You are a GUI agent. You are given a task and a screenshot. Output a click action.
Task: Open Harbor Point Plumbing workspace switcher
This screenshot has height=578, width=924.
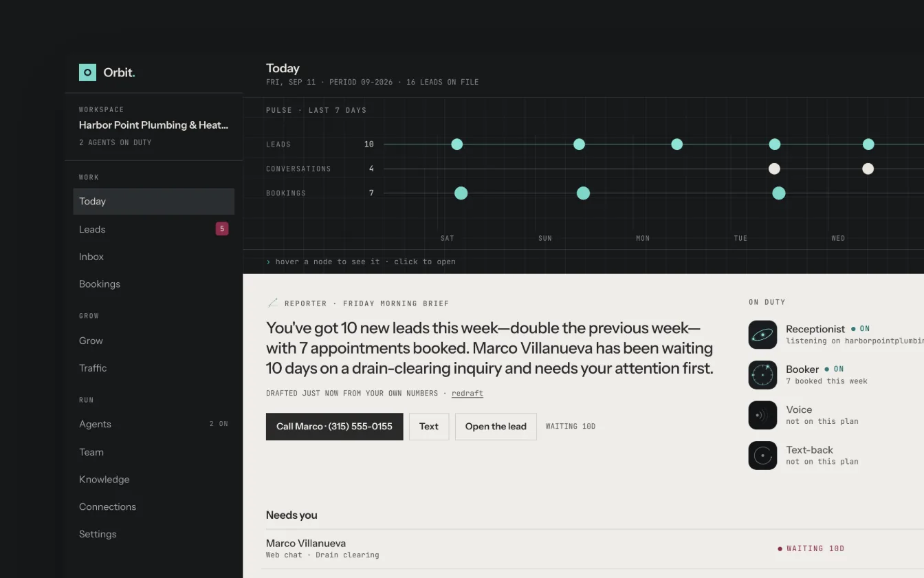154,127
